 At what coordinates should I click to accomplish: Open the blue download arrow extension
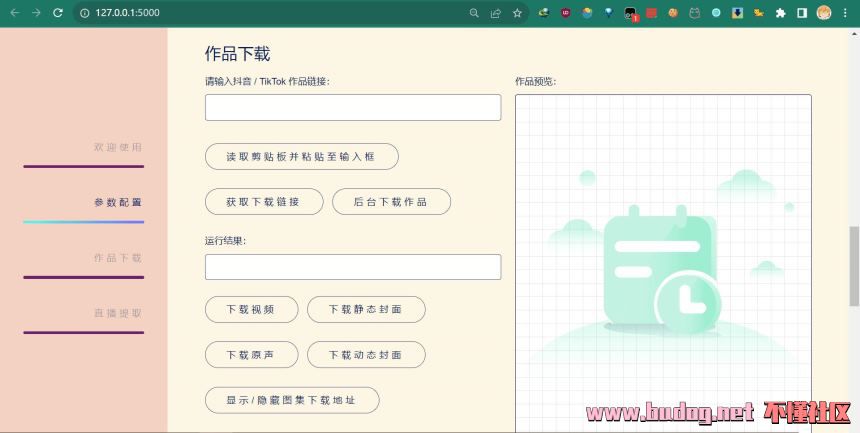pos(737,13)
